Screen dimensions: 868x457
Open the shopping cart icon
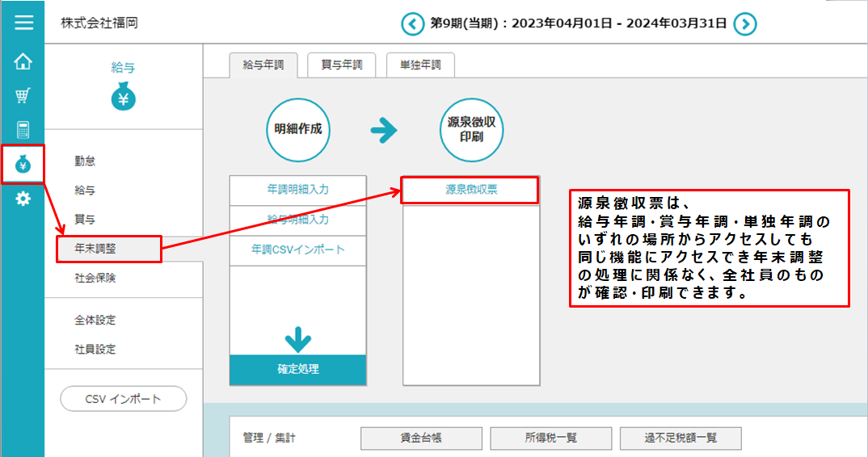pyautogui.click(x=23, y=96)
